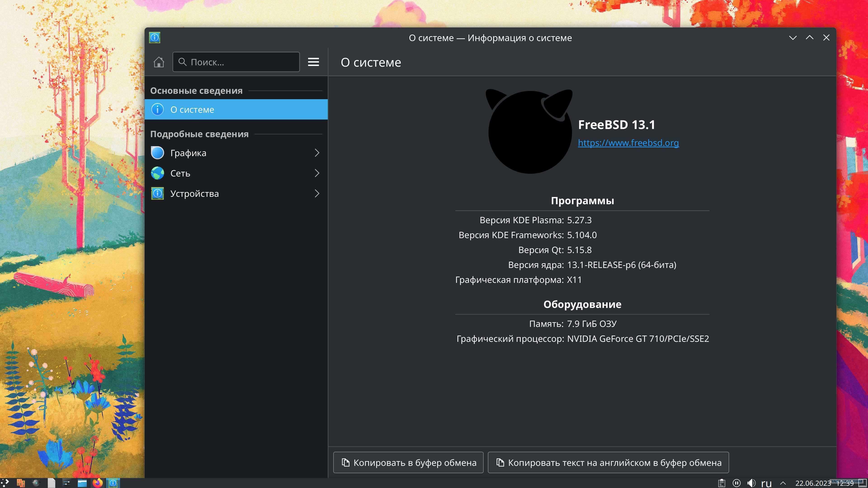Click Копировать в буфер обмена button
This screenshot has height=488, width=868.
(x=408, y=462)
